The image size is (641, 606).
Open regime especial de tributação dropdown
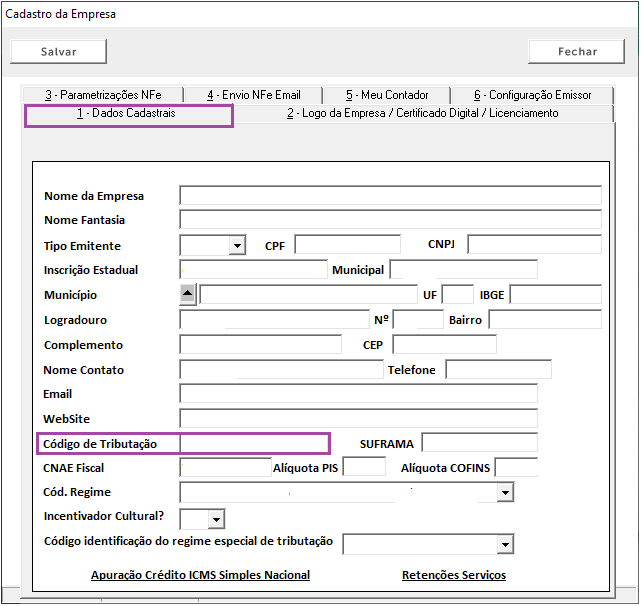click(x=505, y=545)
